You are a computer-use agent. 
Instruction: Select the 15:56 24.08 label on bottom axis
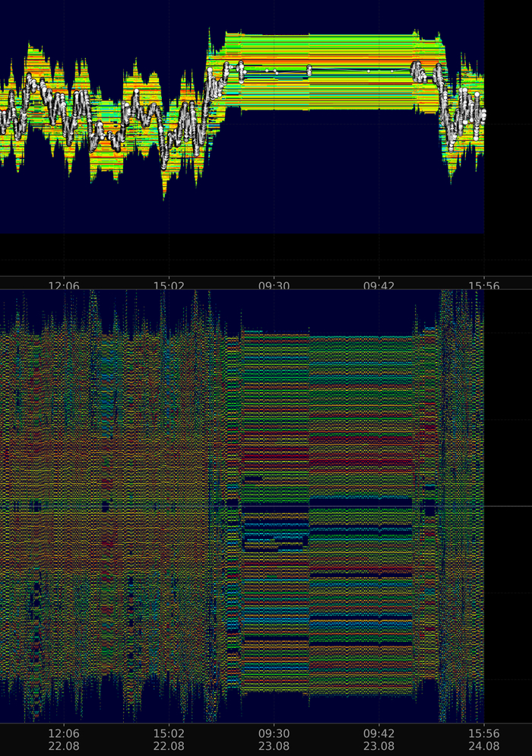[483, 739]
